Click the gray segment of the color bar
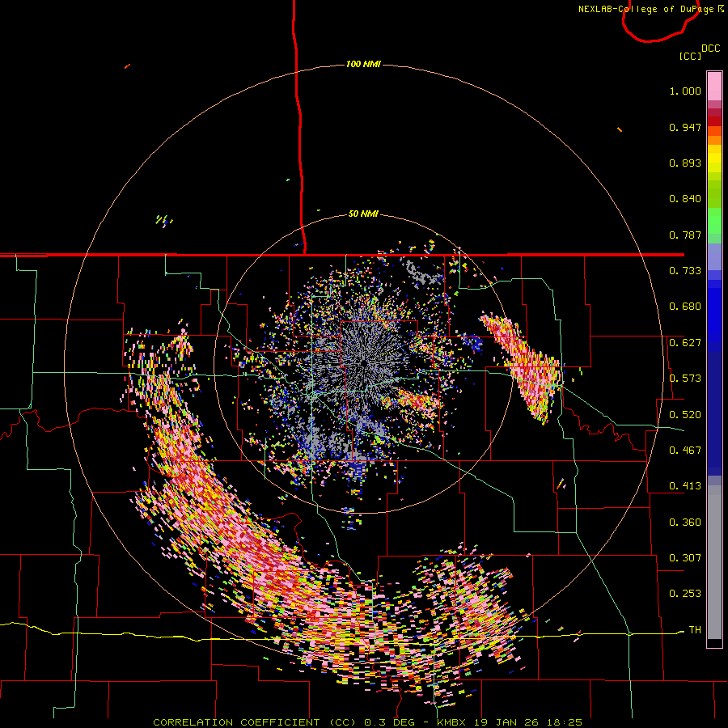728x728 pixels. 714,562
